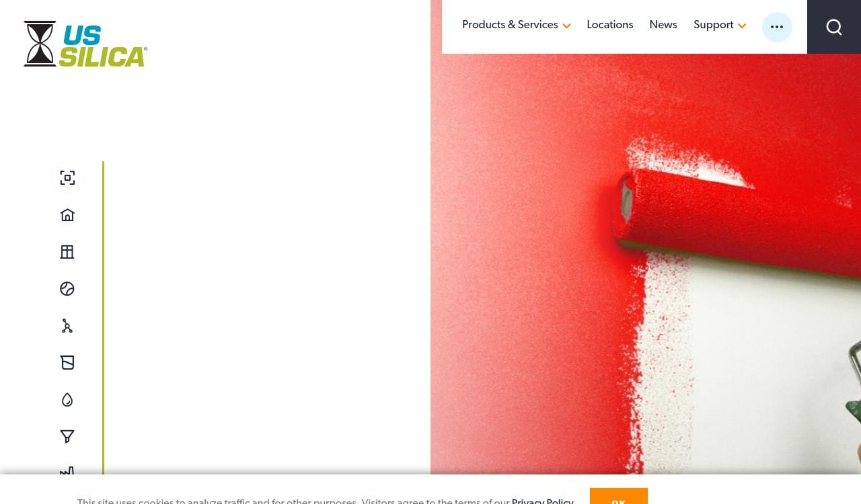Viewport: 861px width, 504px height.
Task: Open the window-pane building icon
Action: [67, 252]
